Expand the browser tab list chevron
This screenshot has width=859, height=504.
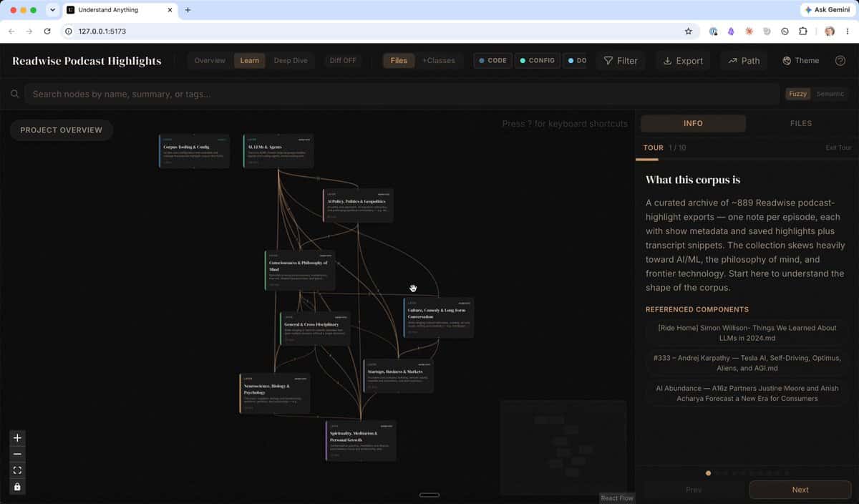tap(52, 10)
